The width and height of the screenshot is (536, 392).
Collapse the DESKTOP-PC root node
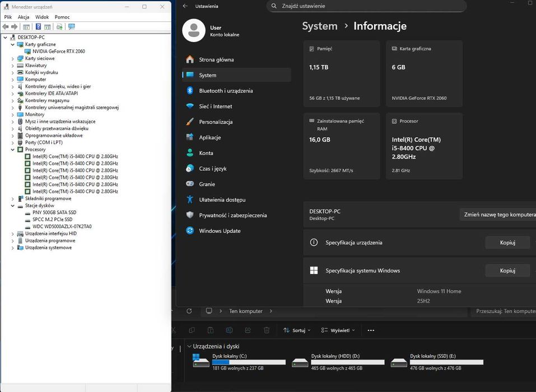click(5, 38)
